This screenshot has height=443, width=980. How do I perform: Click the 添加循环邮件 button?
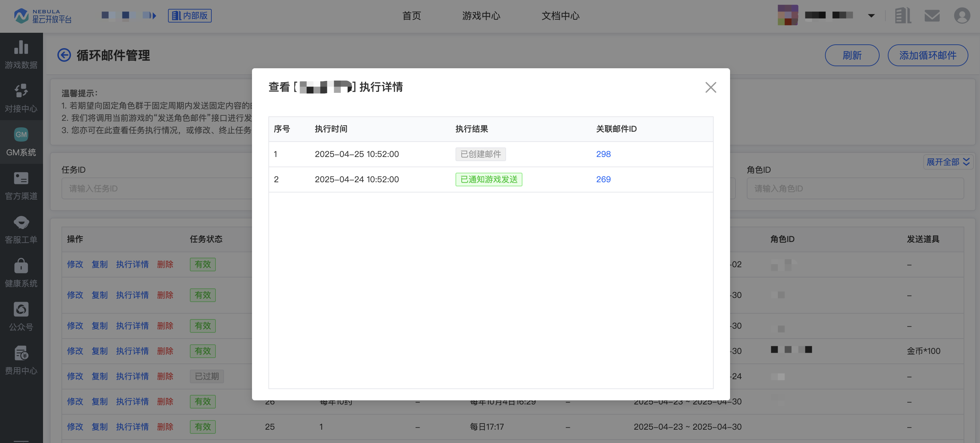(927, 55)
